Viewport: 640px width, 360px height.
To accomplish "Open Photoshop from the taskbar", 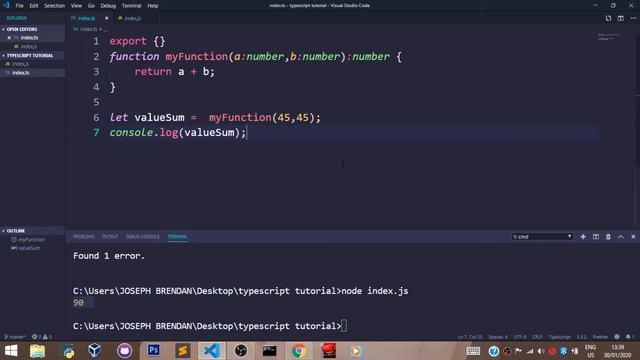I will (153, 351).
